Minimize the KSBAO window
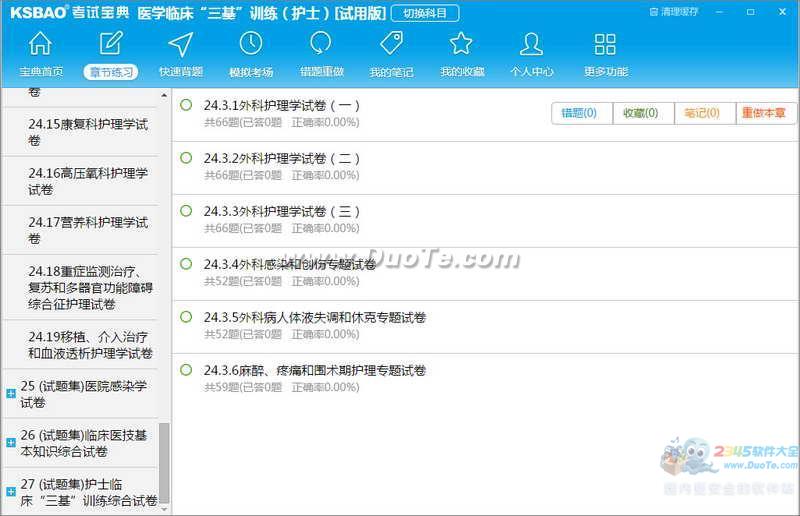800x516 pixels. coord(719,12)
